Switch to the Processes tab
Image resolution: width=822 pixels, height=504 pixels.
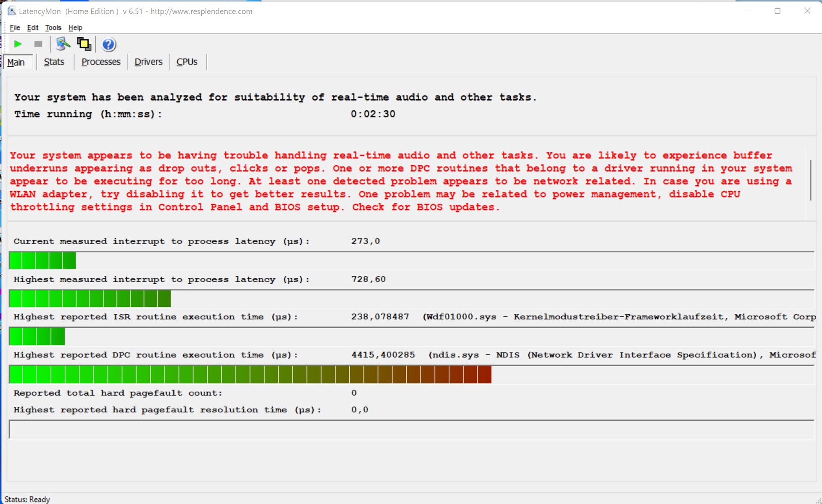coord(101,62)
